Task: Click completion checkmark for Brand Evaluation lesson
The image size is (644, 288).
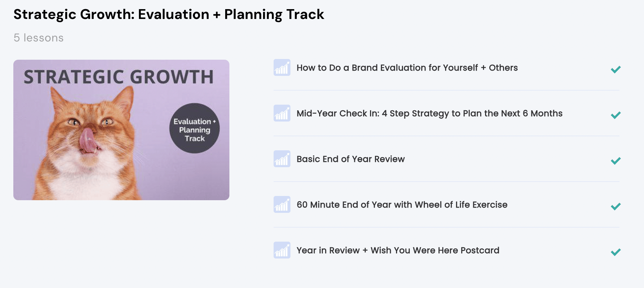Action: coord(616,70)
